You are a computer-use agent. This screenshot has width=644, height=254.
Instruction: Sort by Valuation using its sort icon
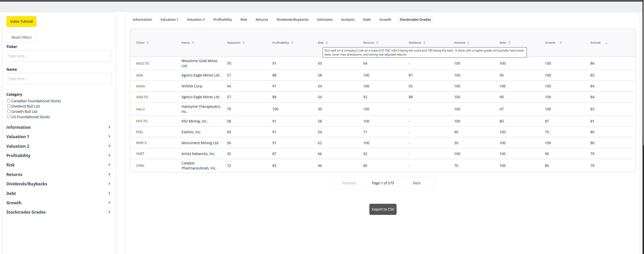coord(243,43)
